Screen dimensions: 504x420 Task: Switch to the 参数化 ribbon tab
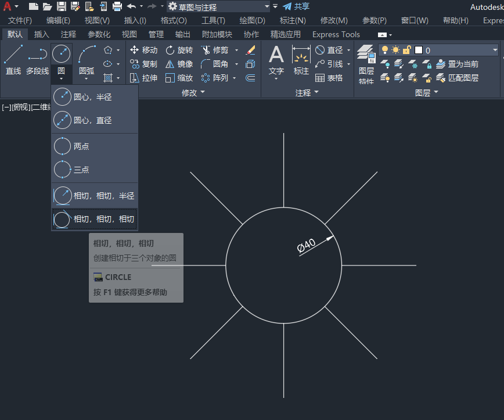pos(99,34)
